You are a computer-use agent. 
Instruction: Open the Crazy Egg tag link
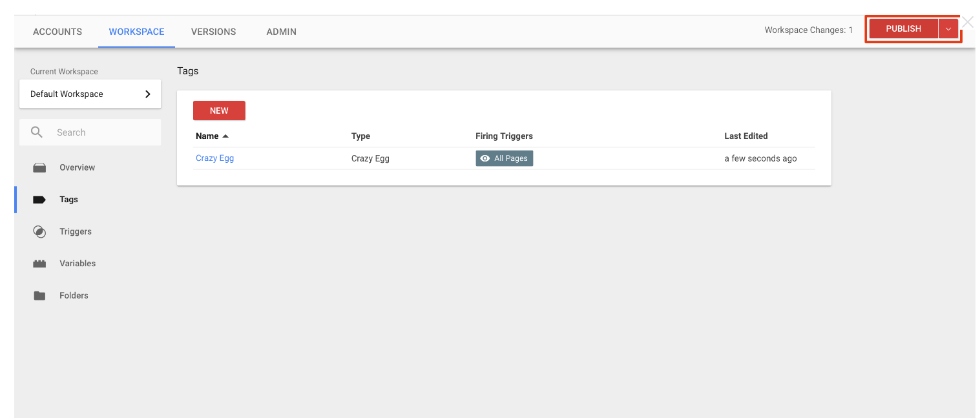click(215, 158)
